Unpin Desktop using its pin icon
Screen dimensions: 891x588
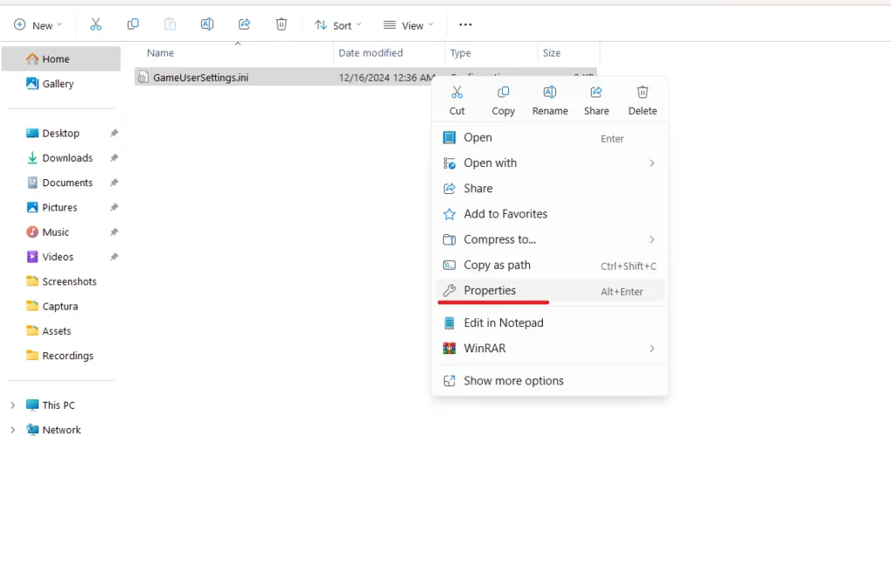(x=114, y=133)
